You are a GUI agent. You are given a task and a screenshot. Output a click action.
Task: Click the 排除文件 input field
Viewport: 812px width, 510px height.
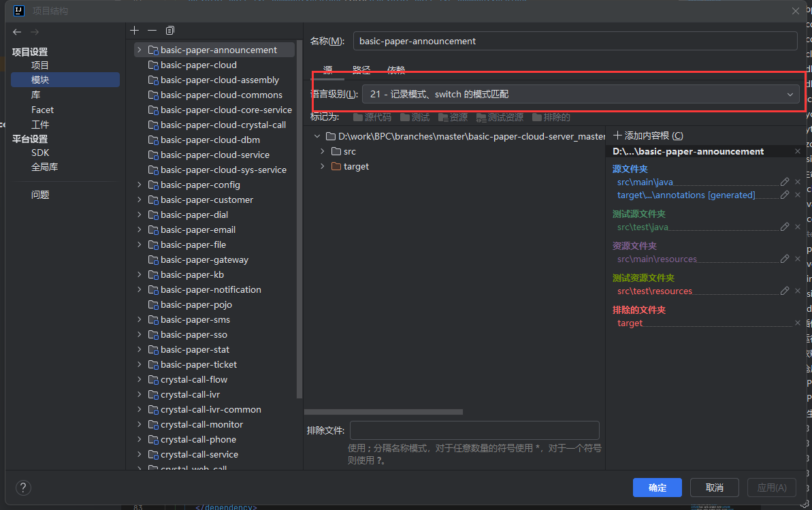click(474, 430)
